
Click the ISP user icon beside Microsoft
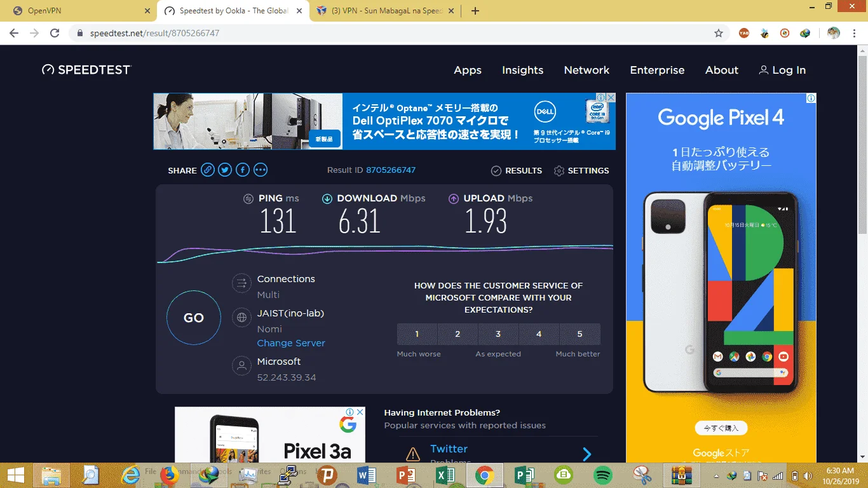pos(241,365)
